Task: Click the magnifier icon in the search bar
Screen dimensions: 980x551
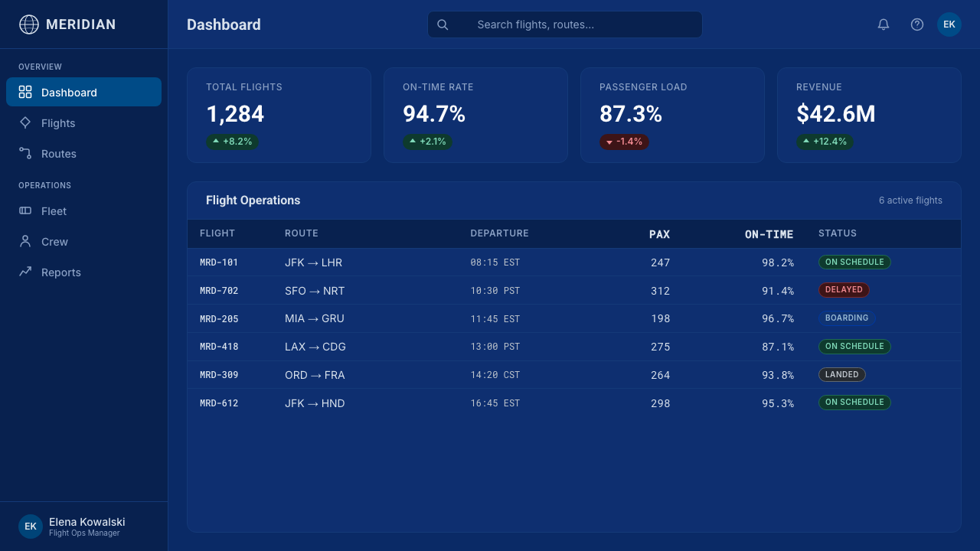Action: point(443,24)
